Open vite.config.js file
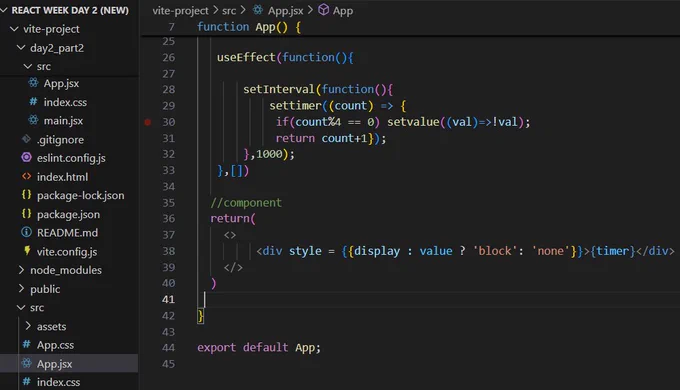Image resolution: width=680 pixels, height=390 pixels. tap(67, 252)
